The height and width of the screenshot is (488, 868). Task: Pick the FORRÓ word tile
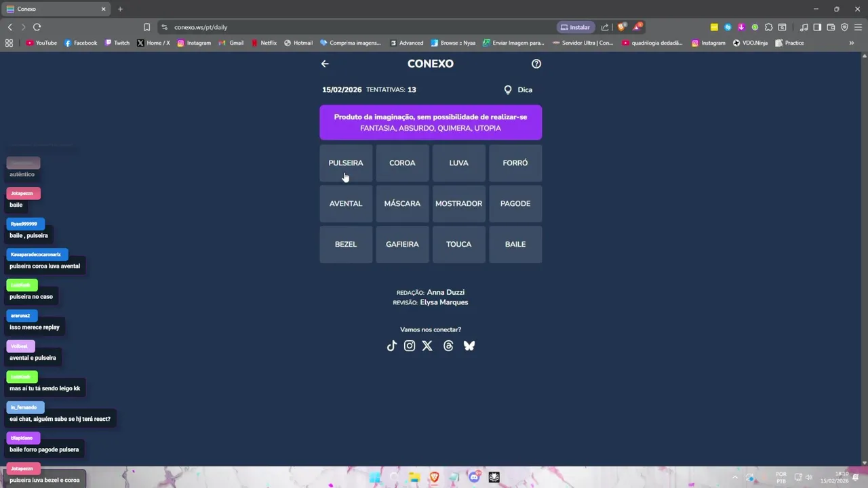click(x=515, y=163)
